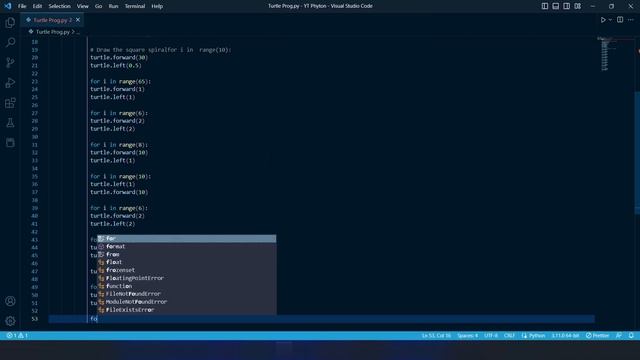Viewport: 640px width, 360px height.
Task: Toggle the bottom panel layout icon
Action: (x=556, y=6)
